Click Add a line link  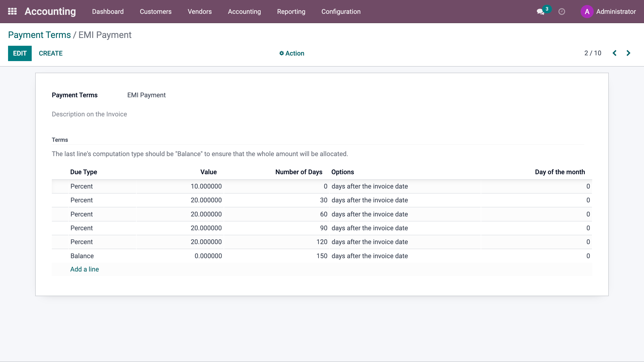tap(85, 269)
